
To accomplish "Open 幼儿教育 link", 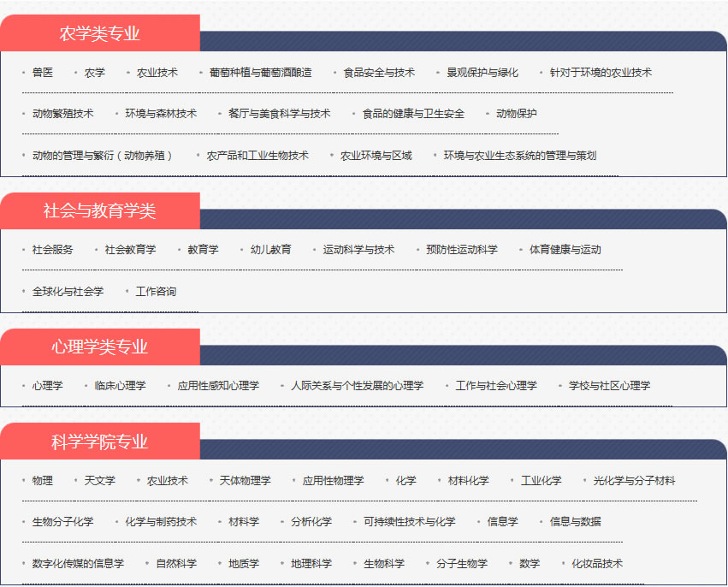I will (270, 250).
